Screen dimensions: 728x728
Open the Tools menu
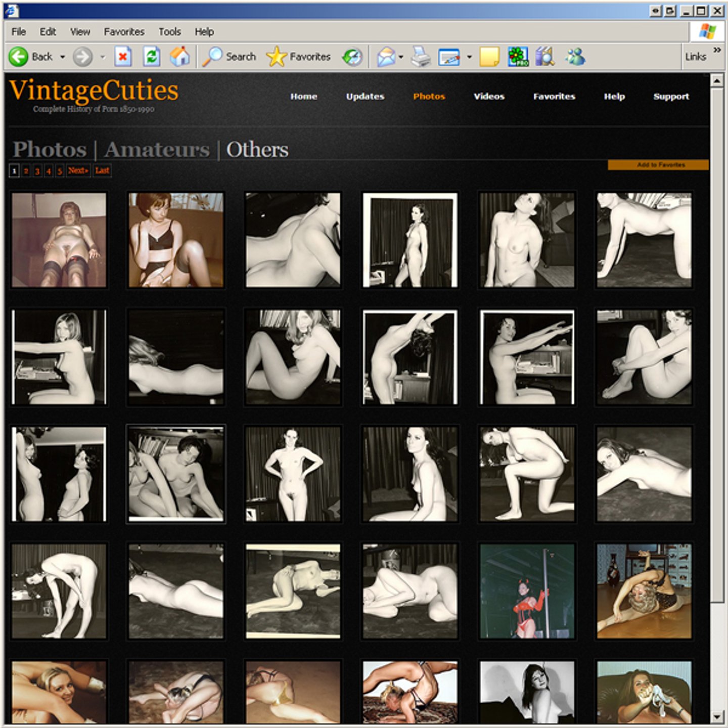tap(169, 32)
